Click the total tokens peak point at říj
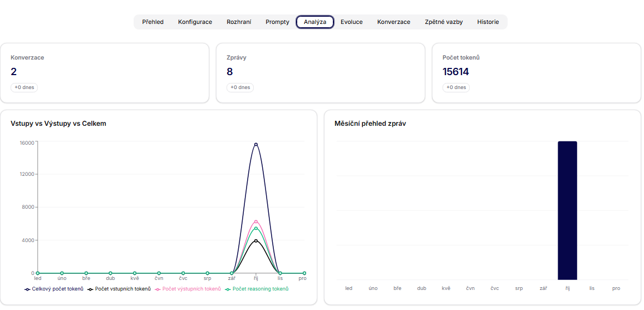The height and width of the screenshot is (310, 644). tap(256, 145)
